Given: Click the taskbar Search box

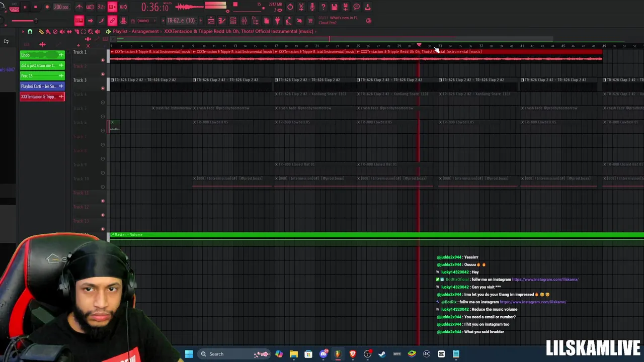Looking at the screenshot, I should (x=234, y=354).
